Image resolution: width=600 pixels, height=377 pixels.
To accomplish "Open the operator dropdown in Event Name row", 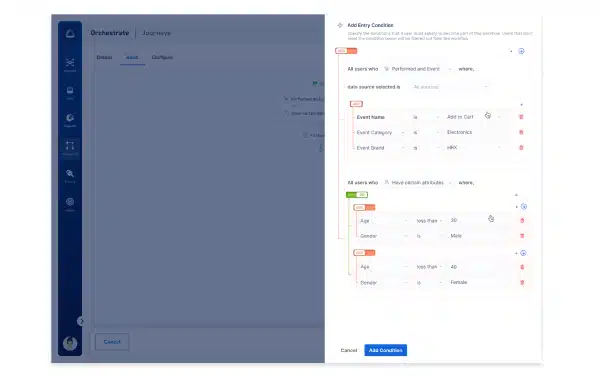I will 426,117.
